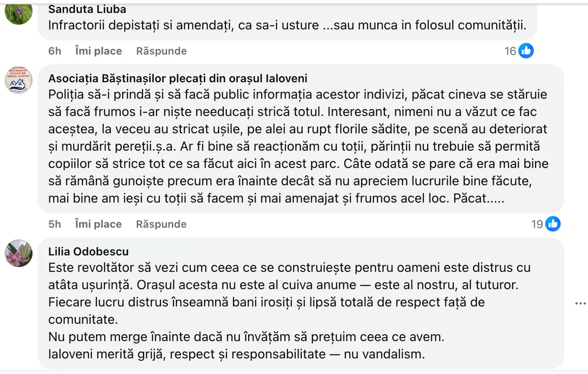Click Lilia Odobescu's flower profile picture
Image resolution: width=588 pixels, height=374 pixels.
18,253
